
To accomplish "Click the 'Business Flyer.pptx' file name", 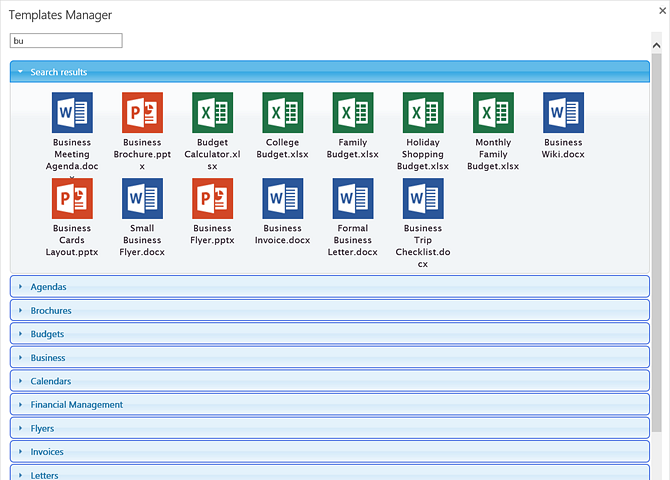I will click(x=212, y=234).
